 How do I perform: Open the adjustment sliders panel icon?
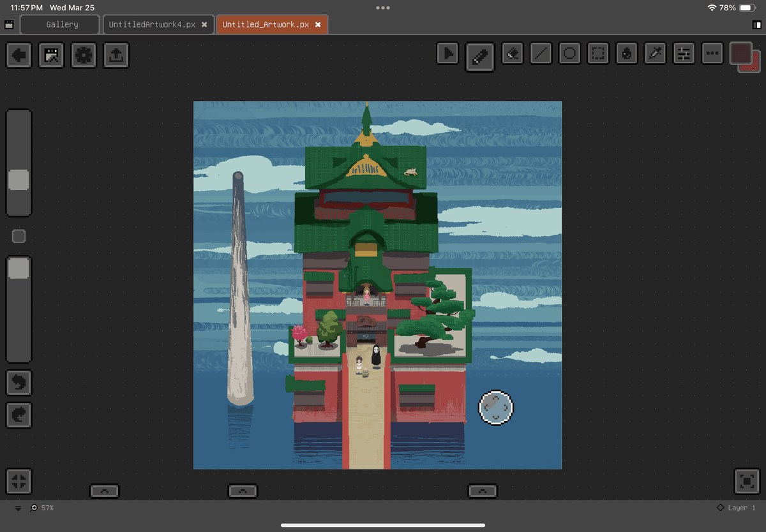(684, 54)
